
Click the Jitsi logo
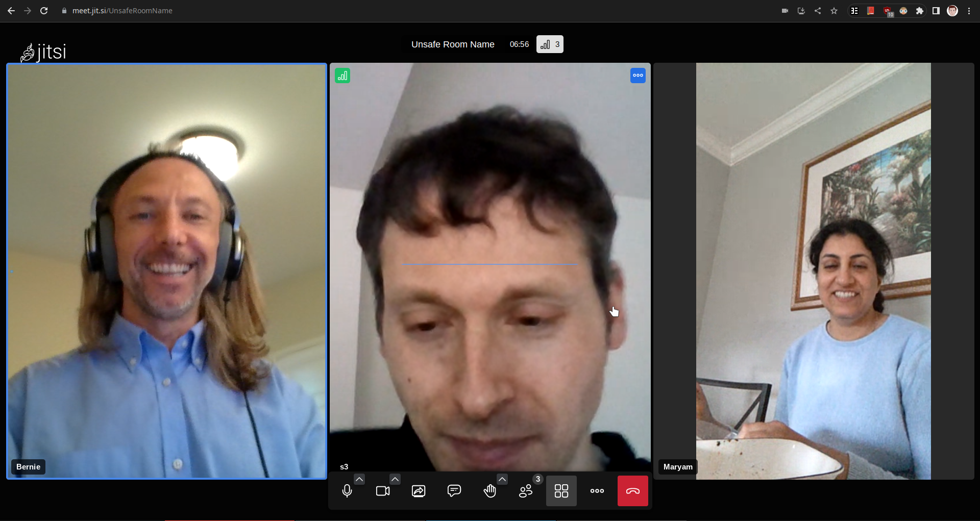(x=43, y=52)
